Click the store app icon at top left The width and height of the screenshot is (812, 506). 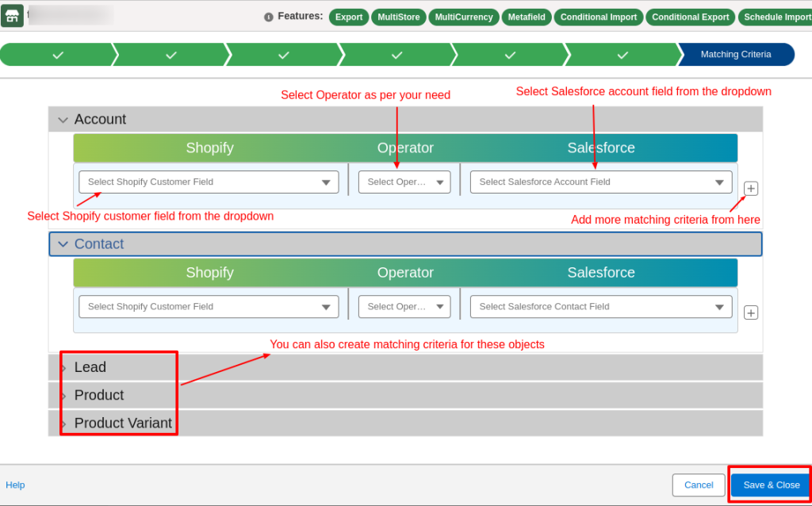[12, 16]
